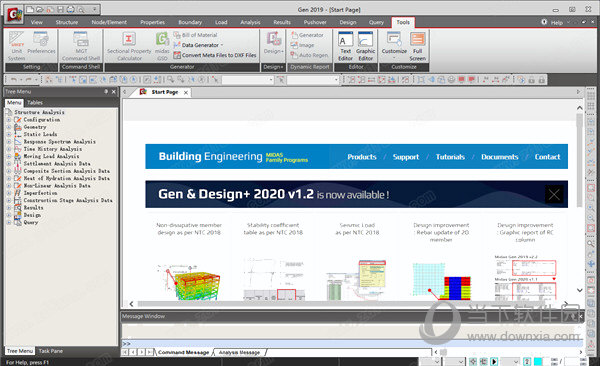Close the Gen & Design+ banner
The height and width of the screenshot is (366, 600).
tap(554, 194)
